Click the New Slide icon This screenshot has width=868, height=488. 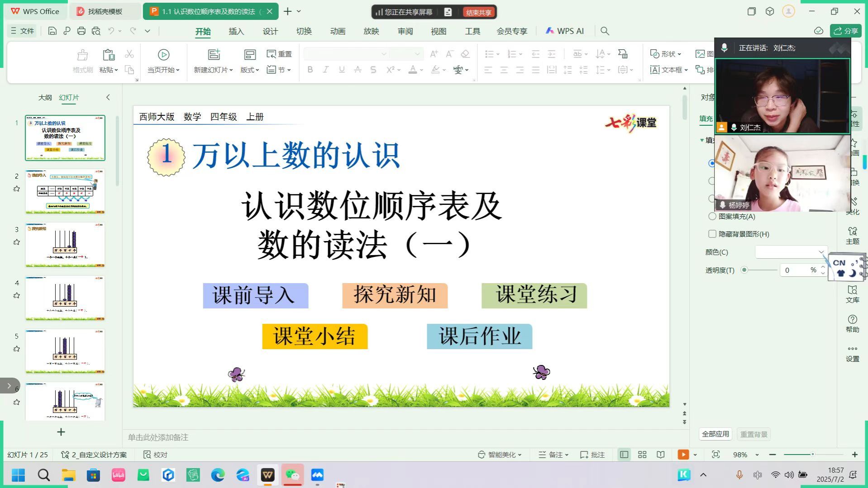[214, 55]
